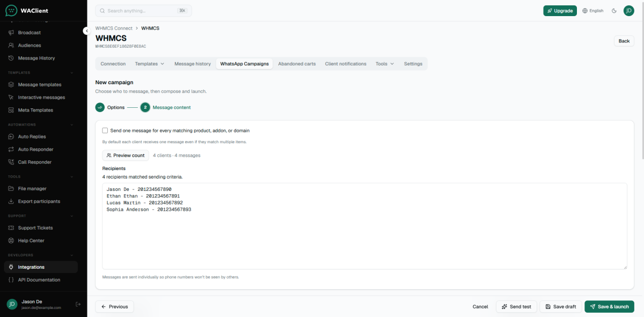The image size is (644, 317).
Task: Click the WAClient logo icon
Action: pyautogui.click(x=11, y=10)
